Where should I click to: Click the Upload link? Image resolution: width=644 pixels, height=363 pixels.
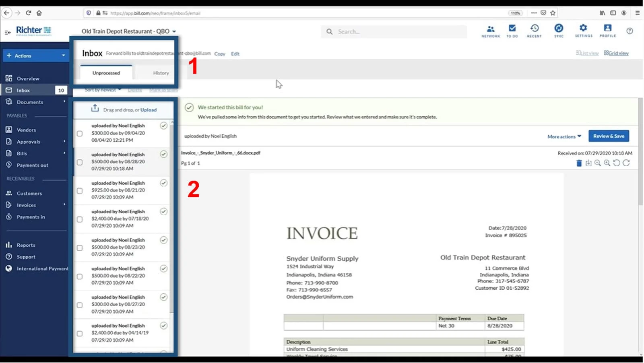point(149,109)
